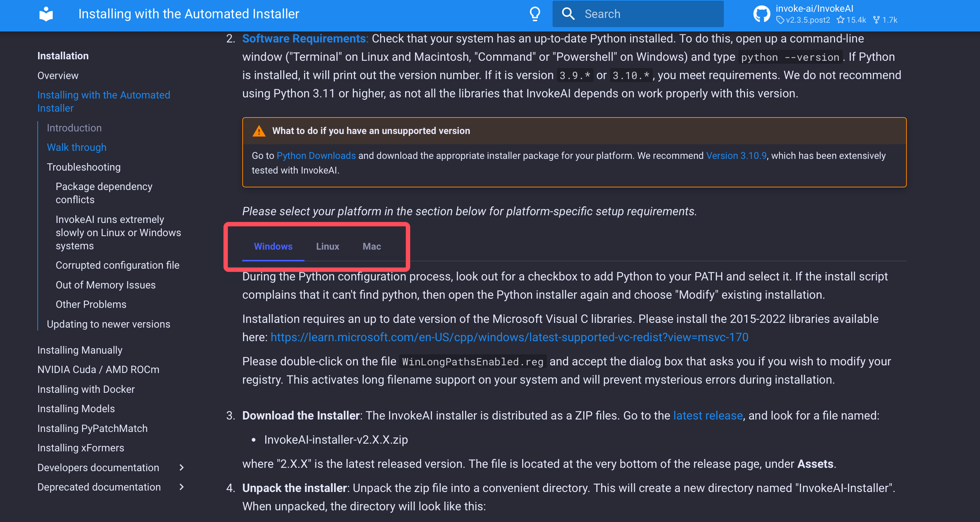Open the GitHub octocat repository icon
The width and height of the screenshot is (980, 522).
[x=762, y=14]
